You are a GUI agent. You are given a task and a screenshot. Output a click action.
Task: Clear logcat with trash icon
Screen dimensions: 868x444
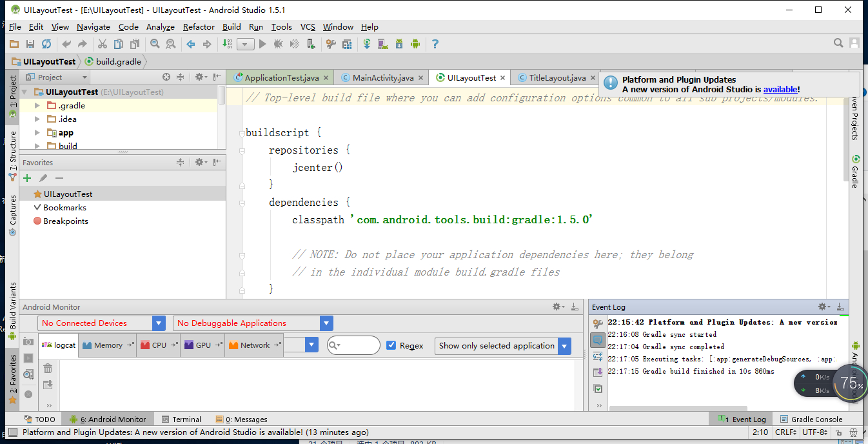point(48,368)
